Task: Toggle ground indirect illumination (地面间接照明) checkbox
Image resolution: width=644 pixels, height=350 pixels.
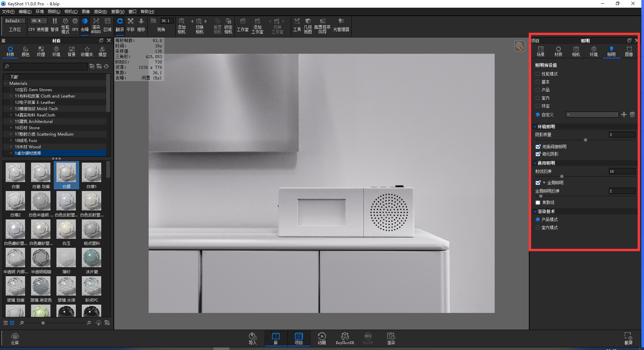Action: point(538,147)
